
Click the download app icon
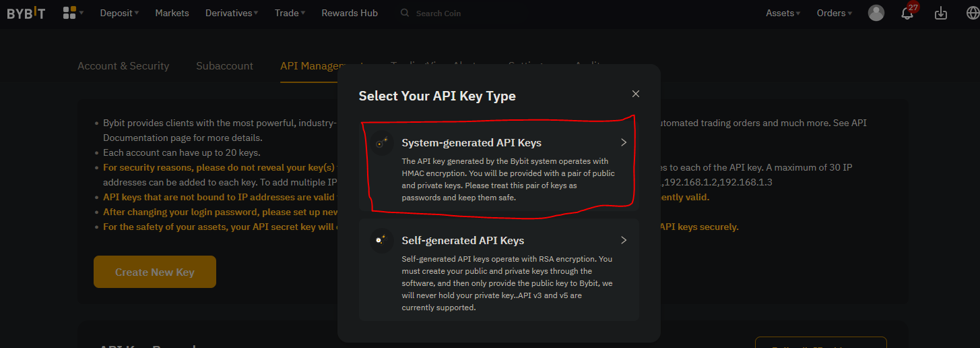point(941,13)
